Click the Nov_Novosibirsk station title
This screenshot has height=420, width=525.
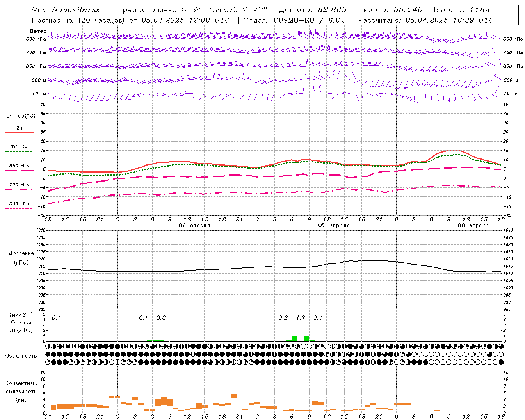tap(66, 10)
